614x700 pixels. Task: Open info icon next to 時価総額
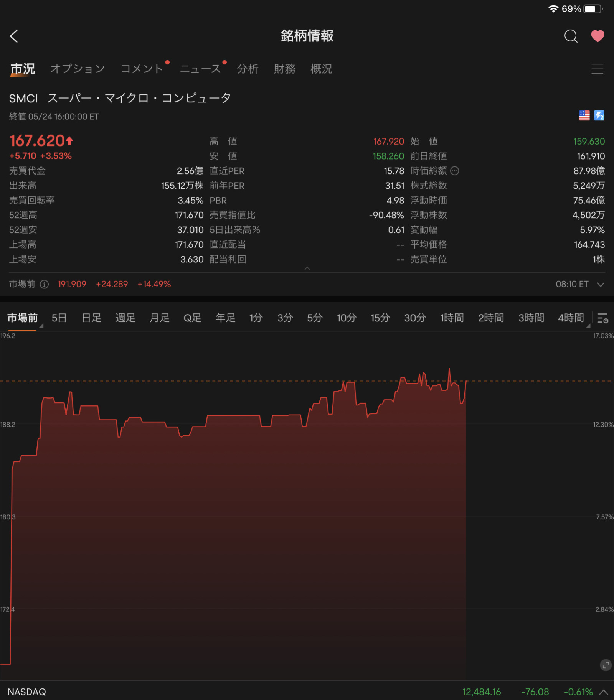(454, 171)
